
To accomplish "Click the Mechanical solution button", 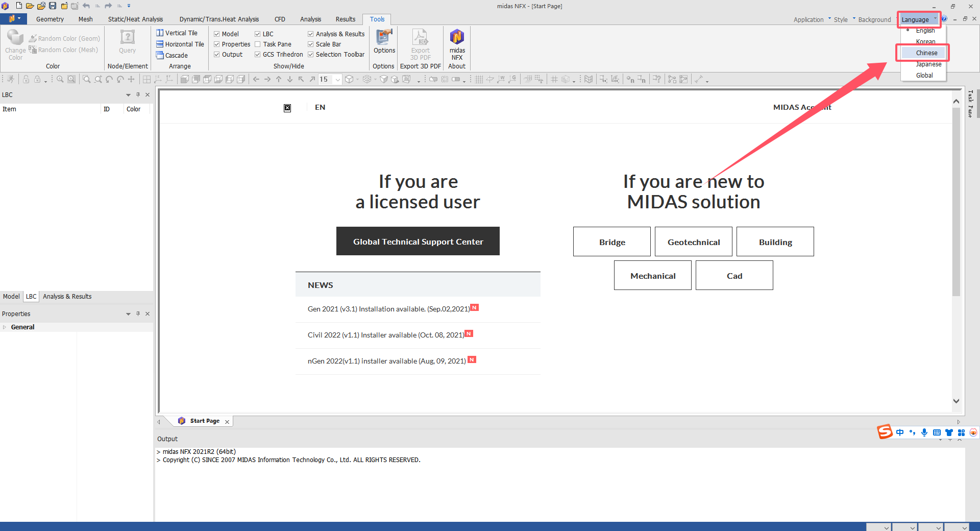I will pyautogui.click(x=653, y=275).
